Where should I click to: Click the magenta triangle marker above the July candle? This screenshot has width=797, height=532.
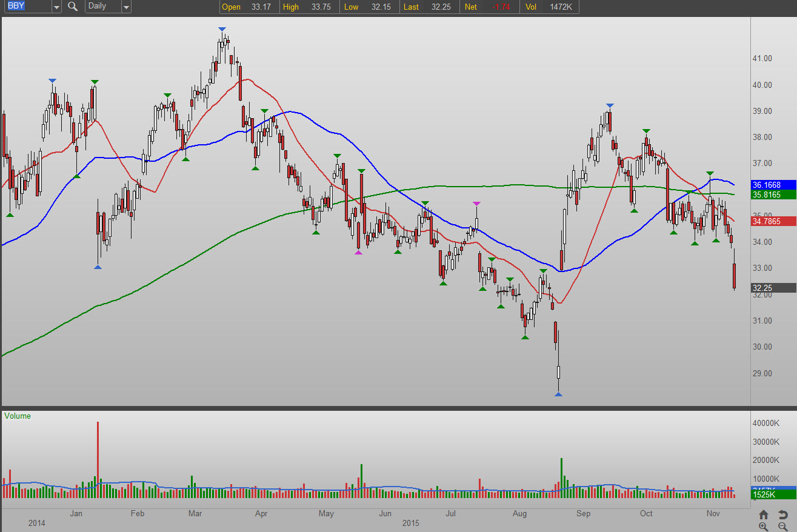pos(476,204)
